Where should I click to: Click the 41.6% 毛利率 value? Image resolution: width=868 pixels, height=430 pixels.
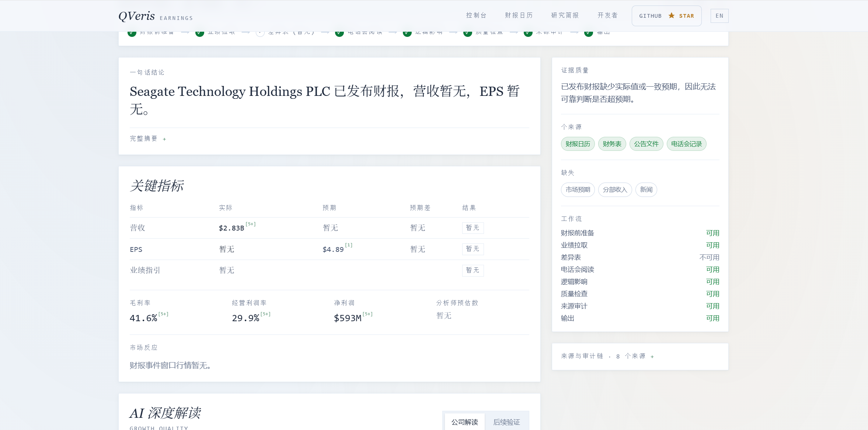coord(143,318)
